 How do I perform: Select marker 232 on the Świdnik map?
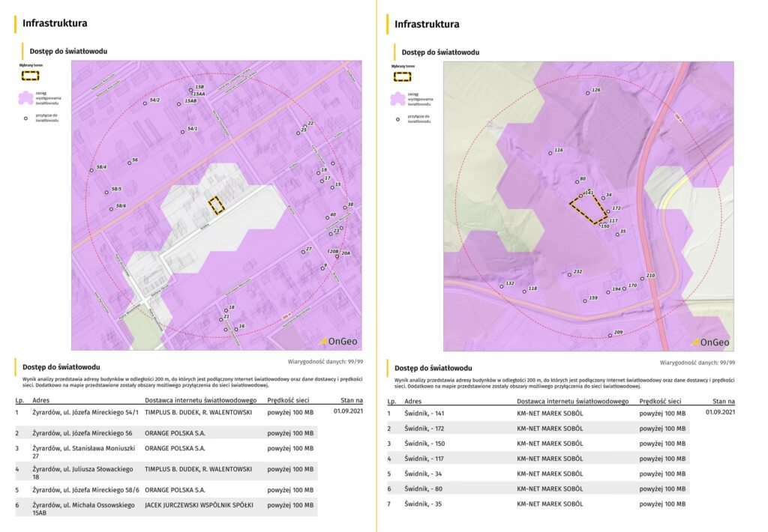click(x=569, y=274)
